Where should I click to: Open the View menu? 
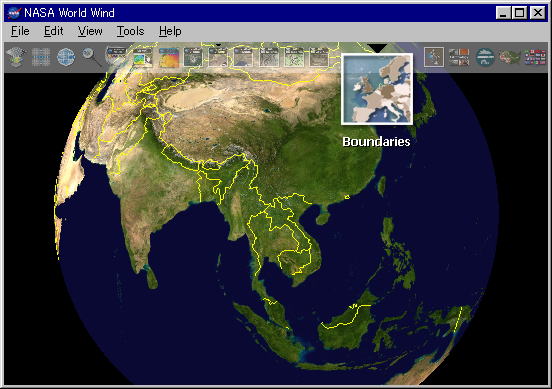tap(90, 31)
